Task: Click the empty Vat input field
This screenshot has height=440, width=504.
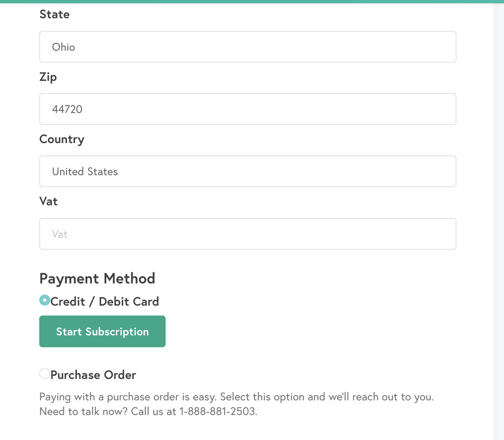Action: [x=248, y=234]
